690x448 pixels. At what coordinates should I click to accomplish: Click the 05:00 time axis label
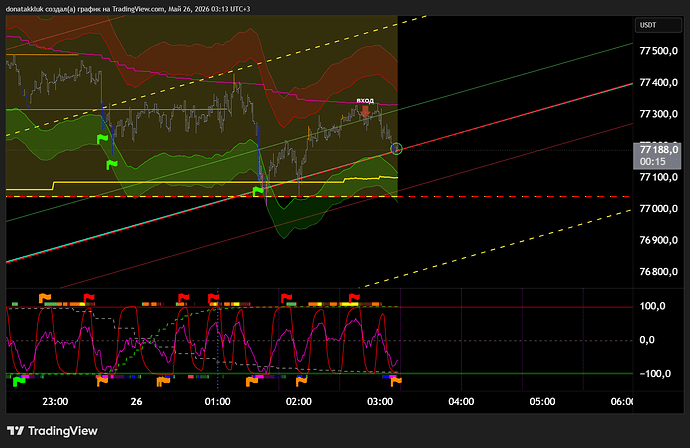click(542, 402)
